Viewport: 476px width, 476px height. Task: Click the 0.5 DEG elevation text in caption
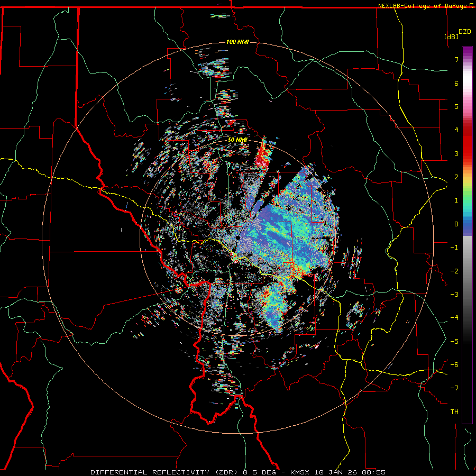coord(259,472)
